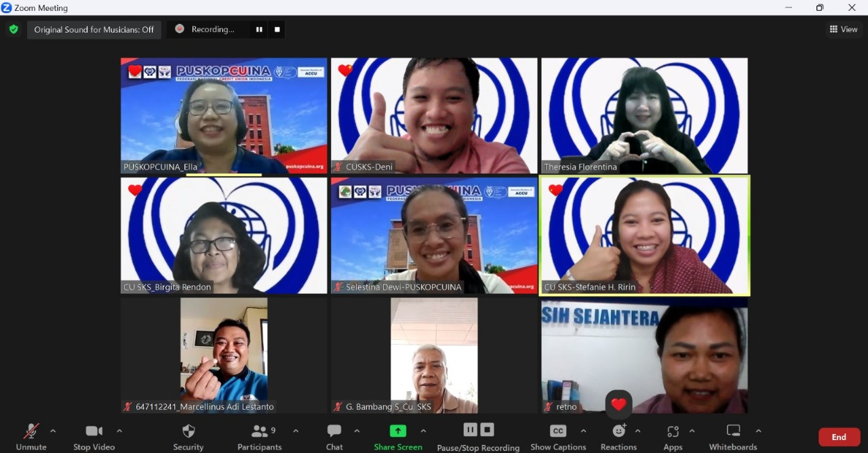
Task: Click the red End button
Action: click(x=839, y=437)
